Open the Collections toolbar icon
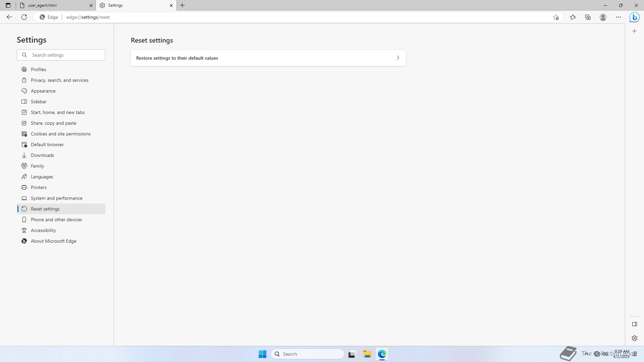 coord(588,17)
